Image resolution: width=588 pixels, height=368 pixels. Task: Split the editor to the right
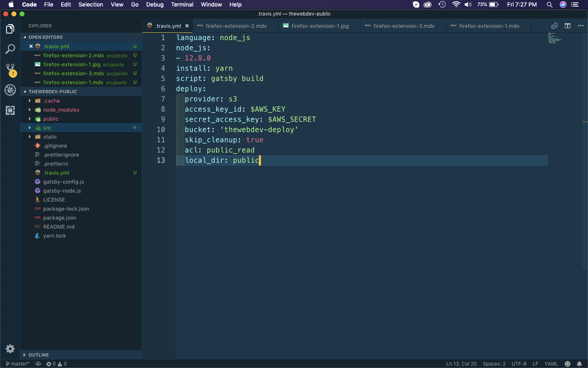[568, 26]
